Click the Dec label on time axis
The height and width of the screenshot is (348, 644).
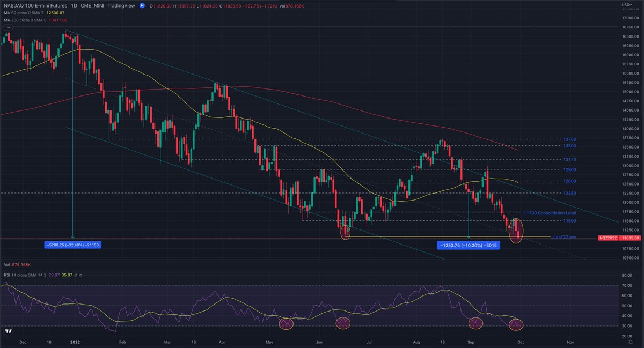click(x=23, y=341)
